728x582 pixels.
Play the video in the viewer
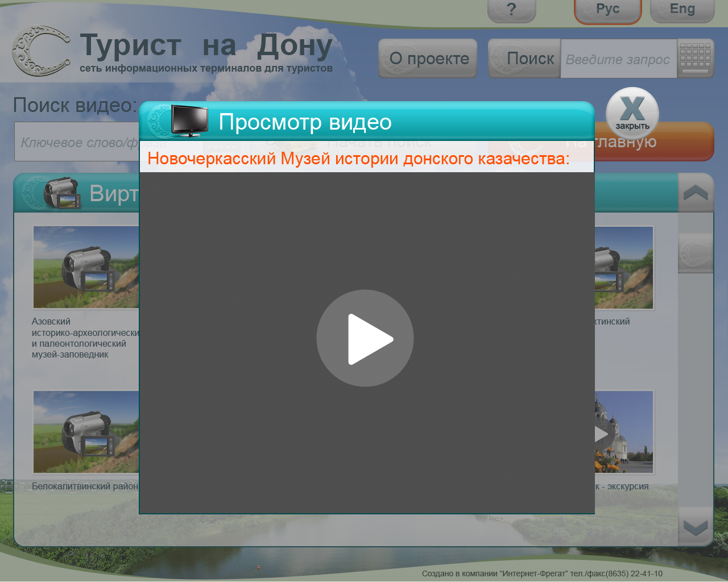pyautogui.click(x=365, y=339)
